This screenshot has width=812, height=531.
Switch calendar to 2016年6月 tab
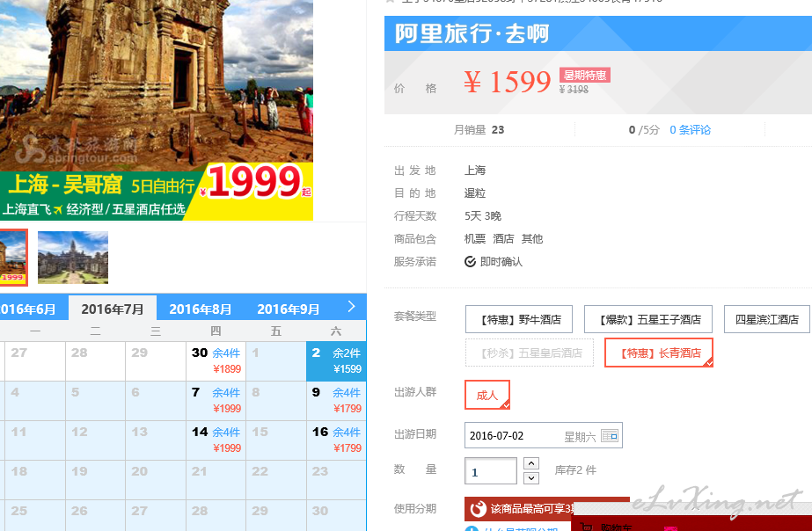(x=29, y=309)
